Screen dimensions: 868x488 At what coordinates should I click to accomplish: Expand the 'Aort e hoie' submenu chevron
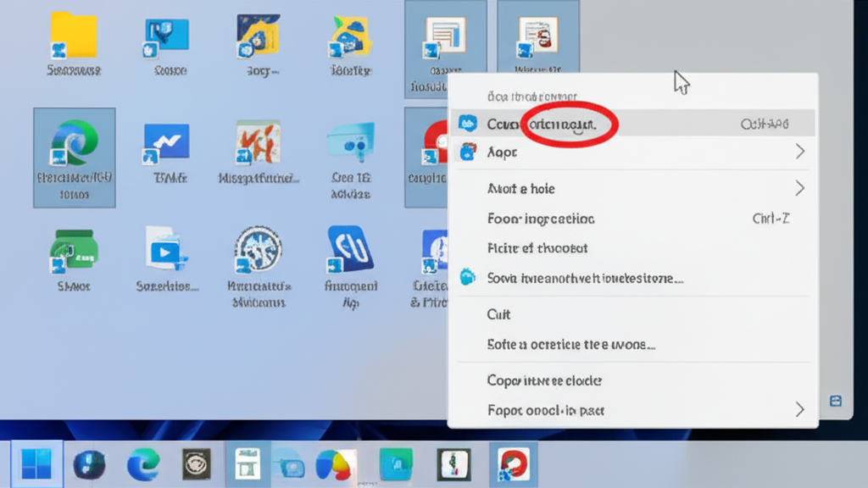pos(799,188)
